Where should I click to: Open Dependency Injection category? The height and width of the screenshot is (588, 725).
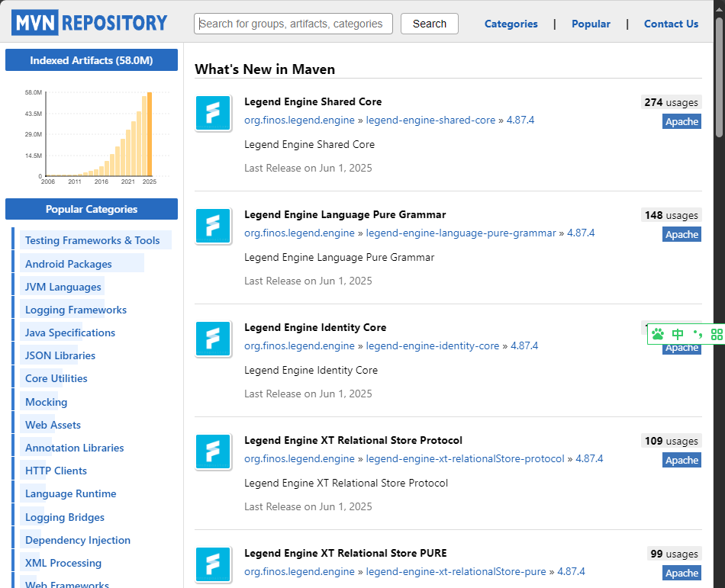[78, 540]
